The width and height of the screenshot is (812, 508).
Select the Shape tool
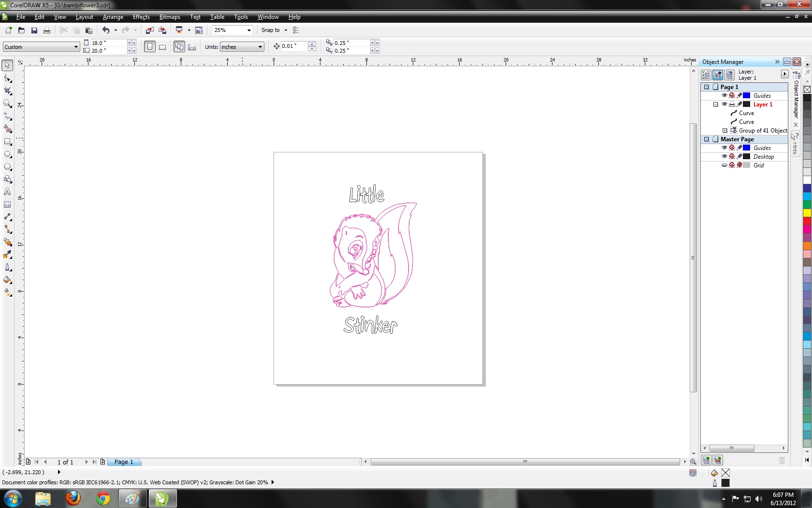pos(8,78)
